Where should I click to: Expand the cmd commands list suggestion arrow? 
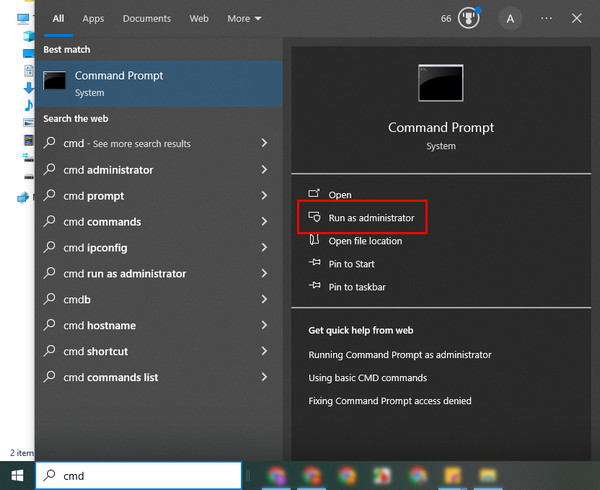click(x=264, y=377)
